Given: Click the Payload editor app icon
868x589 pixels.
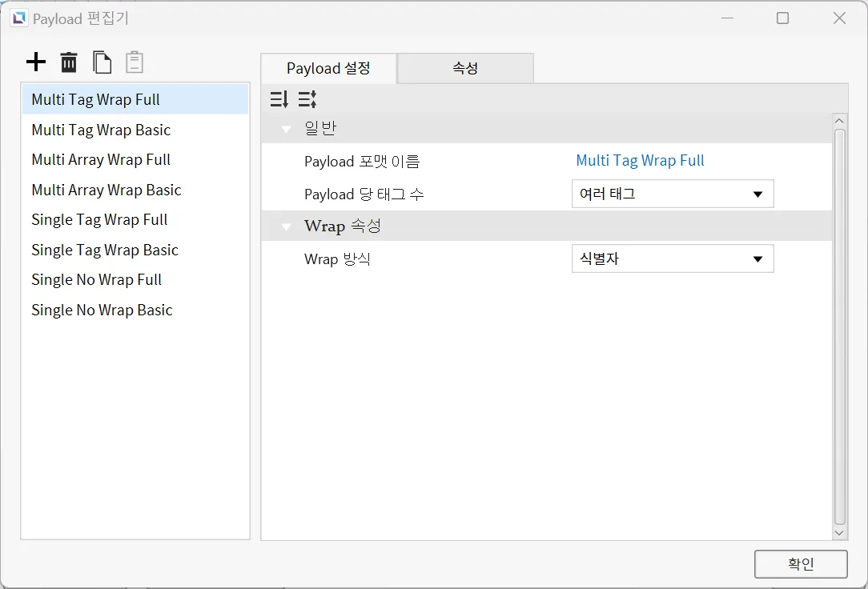Looking at the screenshot, I should click(x=18, y=18).
